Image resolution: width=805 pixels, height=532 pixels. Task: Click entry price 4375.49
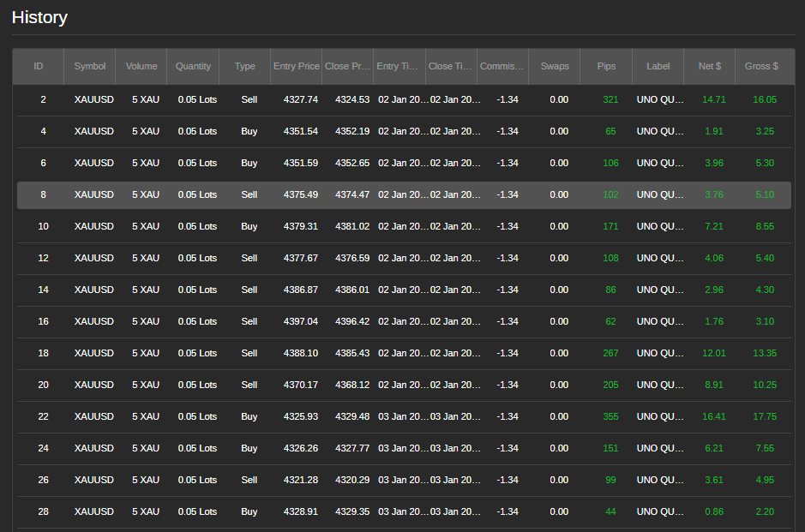coord(301,195)
